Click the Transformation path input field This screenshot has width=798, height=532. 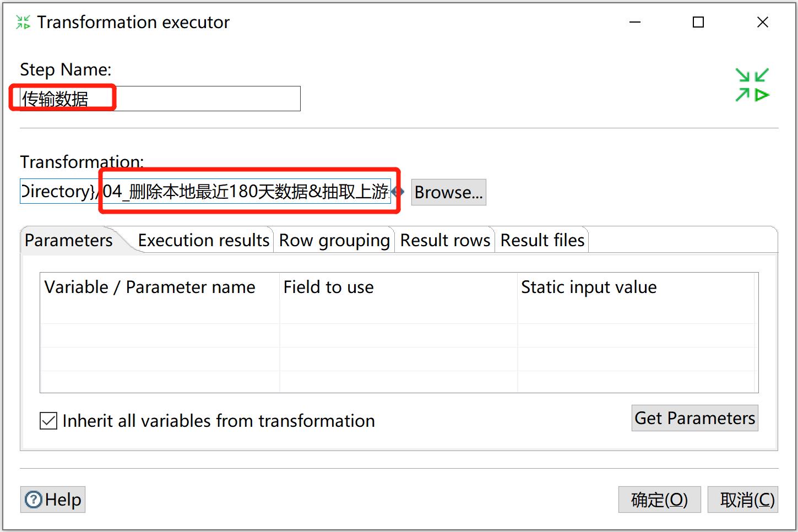tap(205, 191)
